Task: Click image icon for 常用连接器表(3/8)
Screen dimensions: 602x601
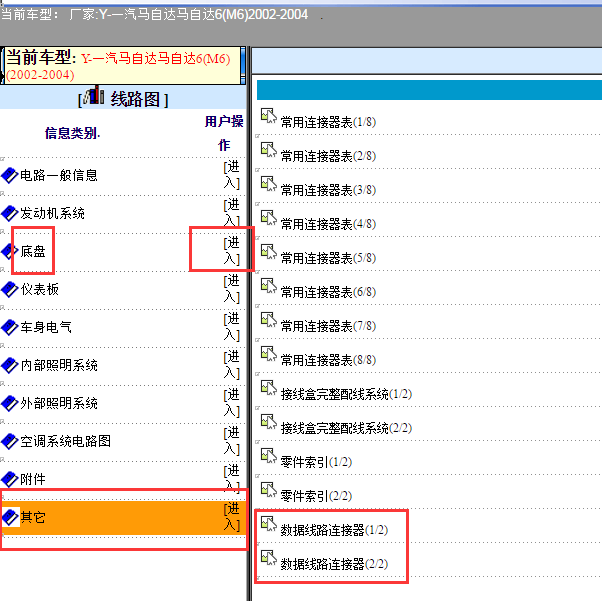Action: [x=269, y=184]
